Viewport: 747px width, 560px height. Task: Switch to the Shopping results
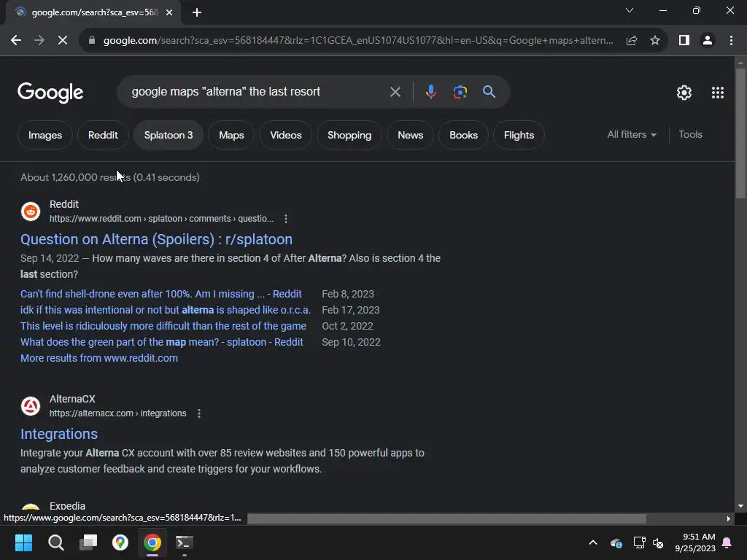349,135
